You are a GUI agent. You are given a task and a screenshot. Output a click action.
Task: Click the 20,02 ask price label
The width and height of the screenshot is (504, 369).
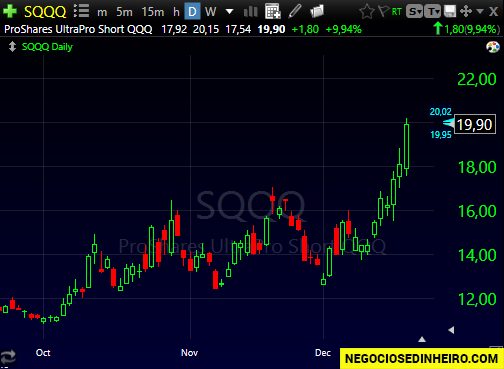pos(440,112)
